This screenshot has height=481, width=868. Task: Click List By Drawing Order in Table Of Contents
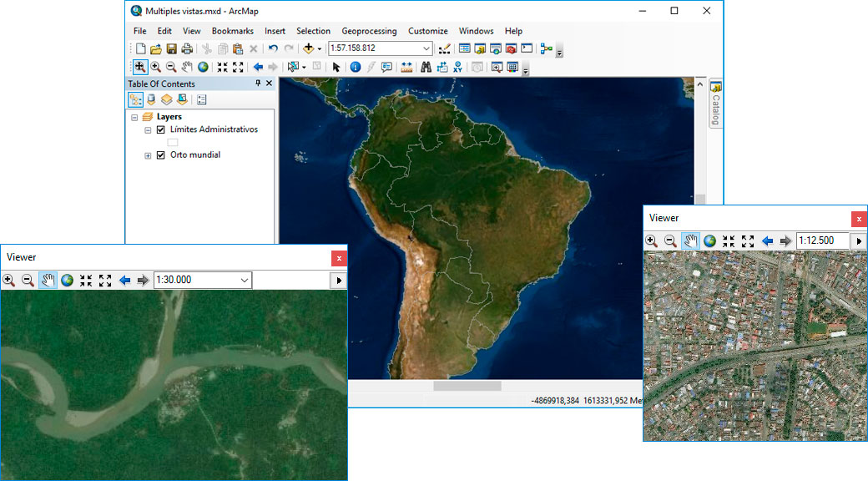[136, 99]
